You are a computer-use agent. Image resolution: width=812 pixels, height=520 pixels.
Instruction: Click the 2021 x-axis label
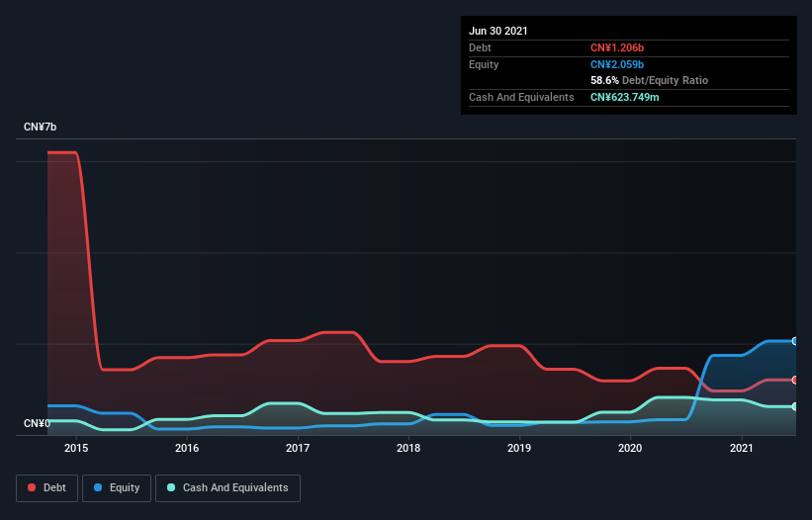741,448
